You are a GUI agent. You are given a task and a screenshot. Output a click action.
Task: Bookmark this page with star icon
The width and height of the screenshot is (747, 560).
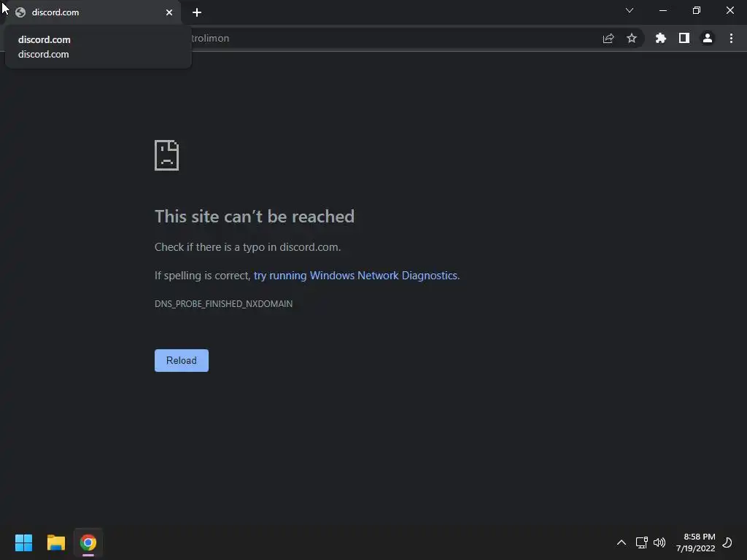point(632,38)
